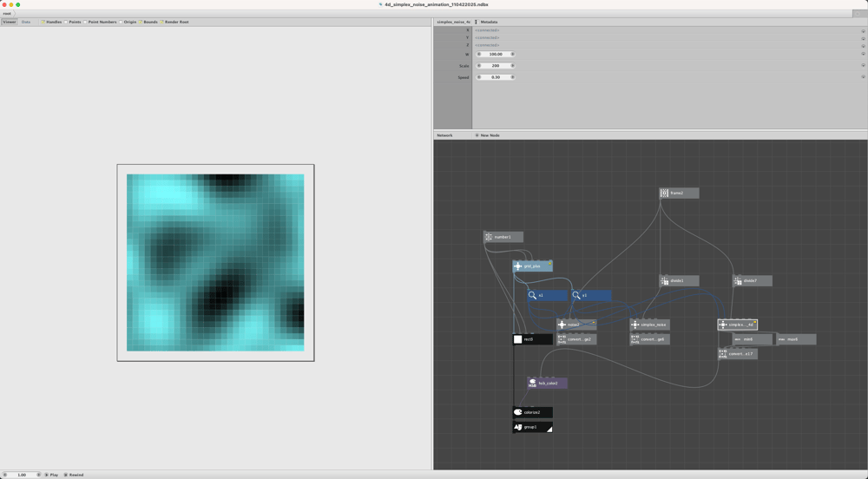
Task: Open the Y port options menu
Action: coord(863,39)
